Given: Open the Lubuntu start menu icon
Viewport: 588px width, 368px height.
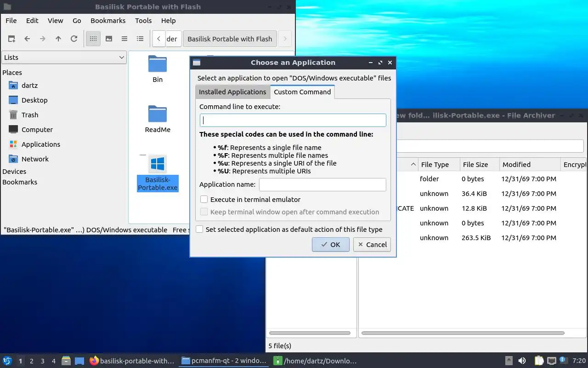Looking at the screenshot, I should coord(7,361).
